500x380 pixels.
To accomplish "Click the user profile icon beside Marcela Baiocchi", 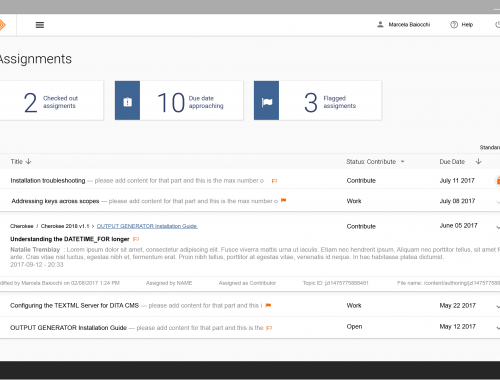I will click(380, 24).
